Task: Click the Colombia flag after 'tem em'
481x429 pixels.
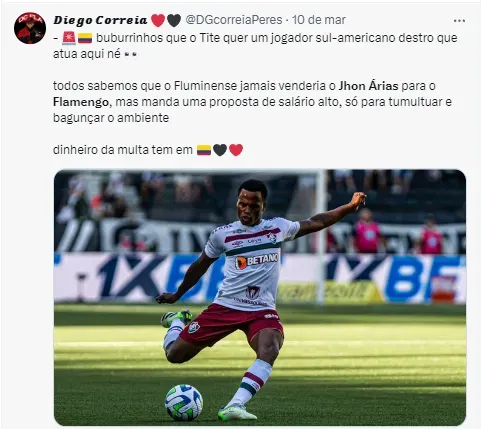Action: (204, 150)
